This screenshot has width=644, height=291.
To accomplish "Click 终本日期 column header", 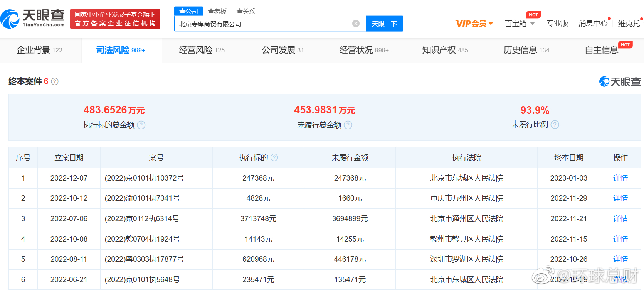I will coord(569,157).
